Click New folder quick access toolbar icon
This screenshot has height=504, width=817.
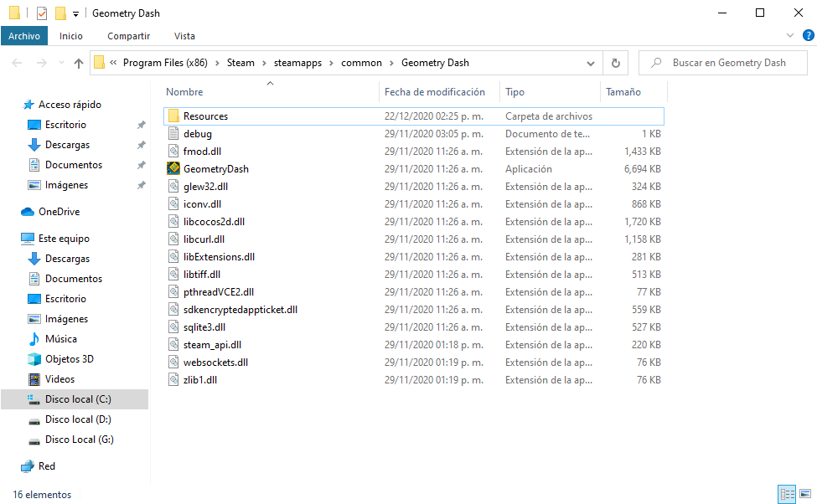pyautogui.click(x=60, y=13)
